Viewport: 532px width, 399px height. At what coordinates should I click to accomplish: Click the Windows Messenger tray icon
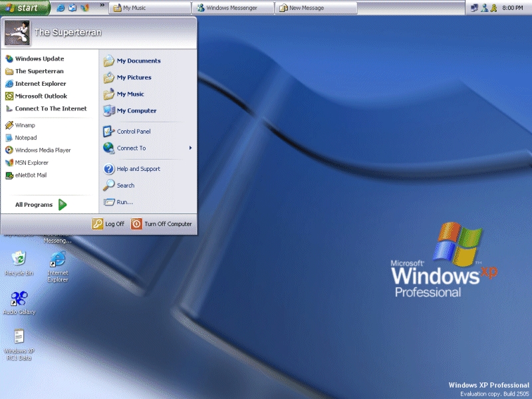[x=485, y=8]
